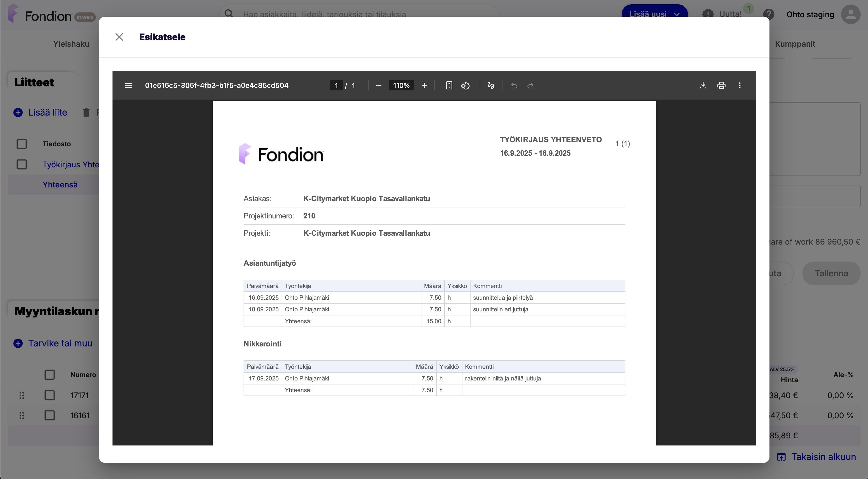Zoom out with the PDF minus icon
Image resolution: width=868 pixels, height=479 pixels.
pos(378,86)
